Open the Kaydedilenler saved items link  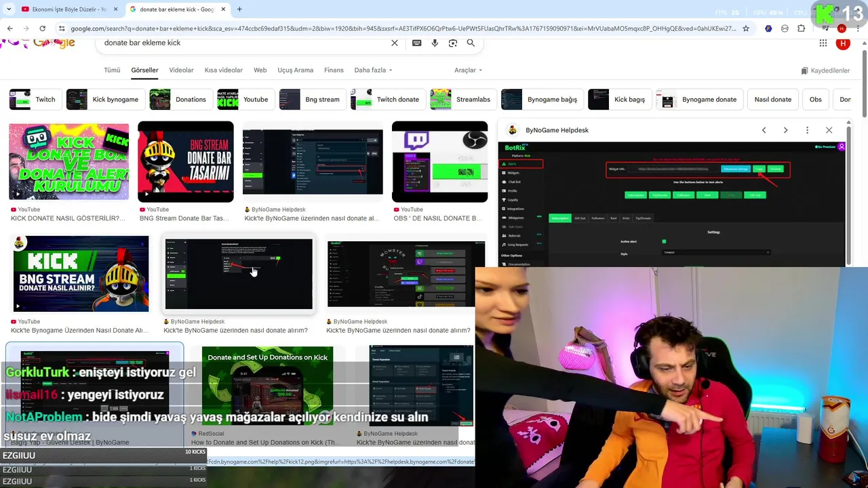[x=825, y=70]
